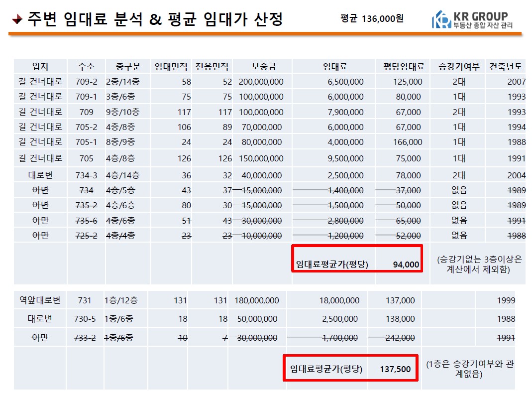Select the note 1층은 승강기여부와 관계없음
Viewport: 532px width, 399px height.
470,369
